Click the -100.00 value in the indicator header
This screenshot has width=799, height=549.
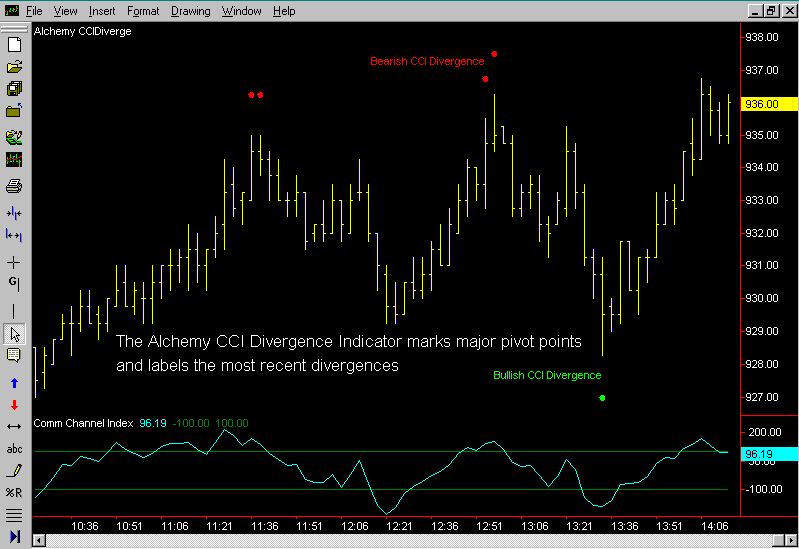(x=191, y=423)
